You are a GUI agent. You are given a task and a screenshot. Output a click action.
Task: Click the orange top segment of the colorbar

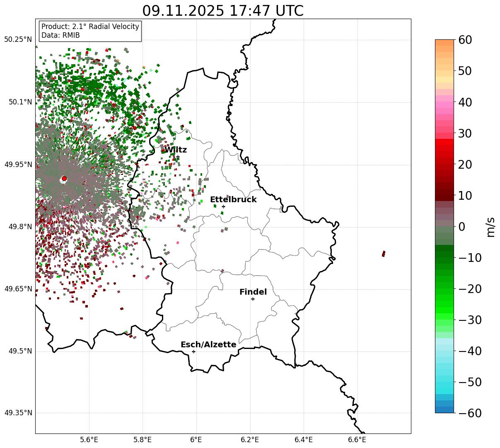pos(444,43)
